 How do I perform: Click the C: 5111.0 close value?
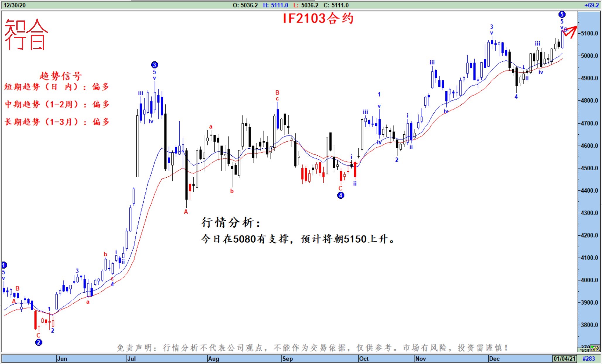pos(336,5)
